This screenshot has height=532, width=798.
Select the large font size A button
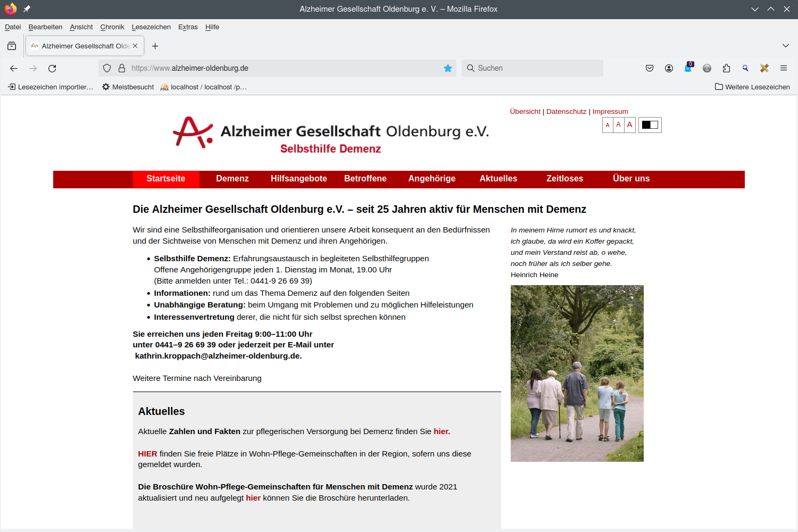coord(629,125)
